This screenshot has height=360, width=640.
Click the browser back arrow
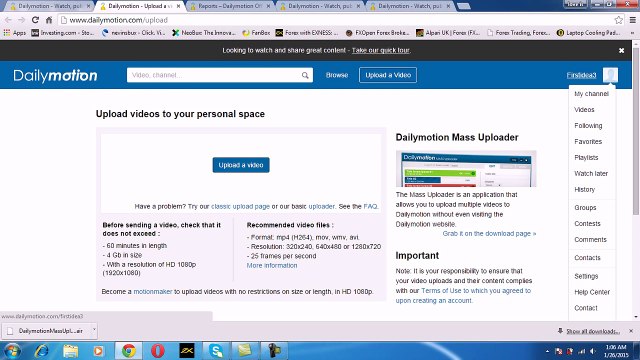[8, 20]
